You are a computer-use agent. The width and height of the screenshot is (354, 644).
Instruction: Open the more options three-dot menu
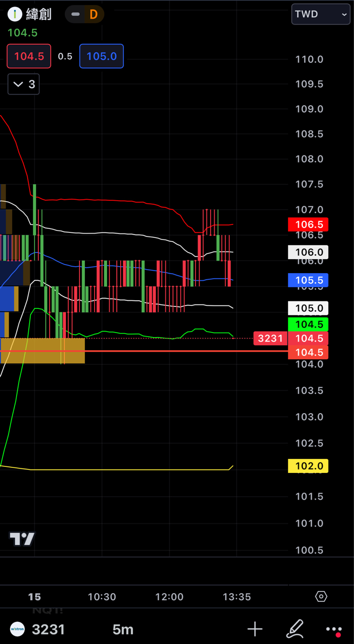334,629
